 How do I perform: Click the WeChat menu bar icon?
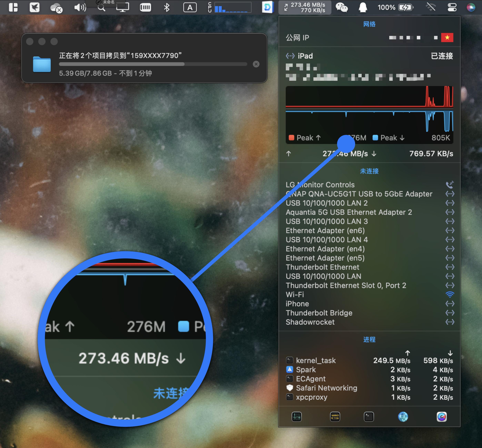342,7
